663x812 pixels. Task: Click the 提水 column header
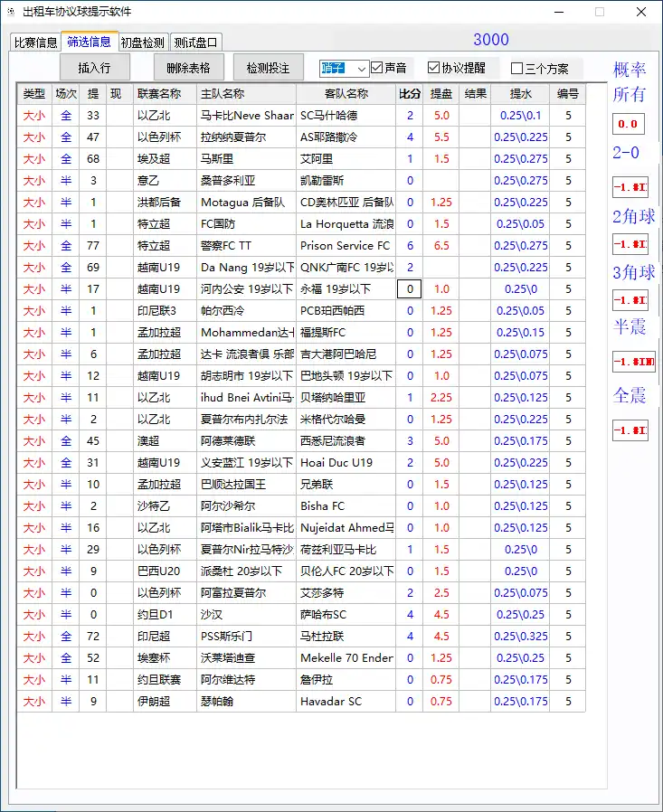[520, 93]
